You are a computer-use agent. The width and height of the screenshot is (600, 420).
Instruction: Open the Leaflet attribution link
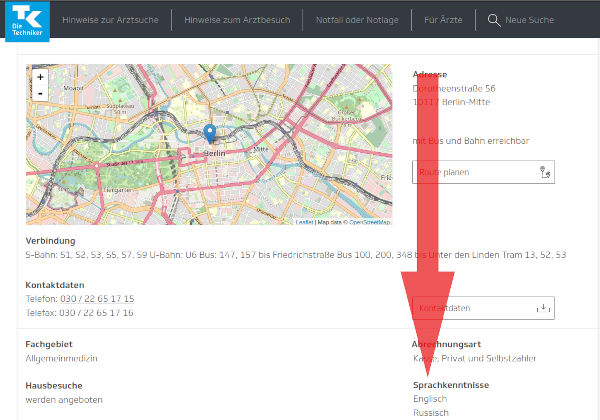pyautogui.click(x=303, y=222)
